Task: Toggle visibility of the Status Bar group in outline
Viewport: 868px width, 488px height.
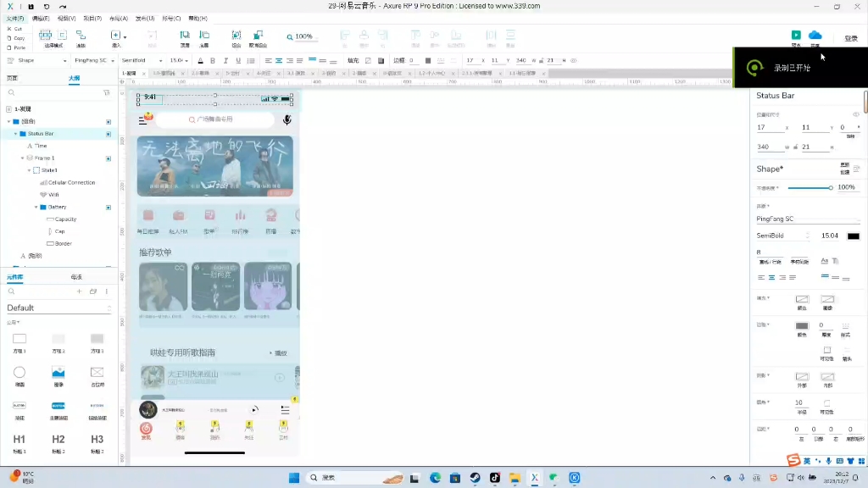Action: (108, 134)
